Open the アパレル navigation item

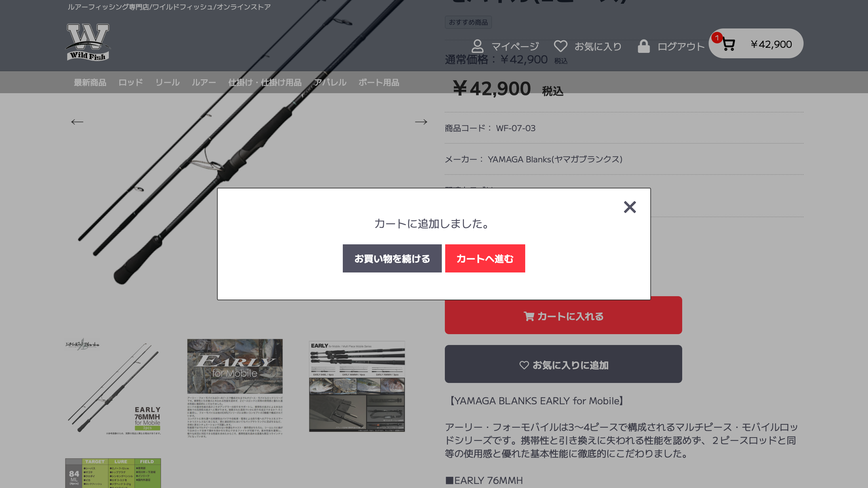(331, 82)
